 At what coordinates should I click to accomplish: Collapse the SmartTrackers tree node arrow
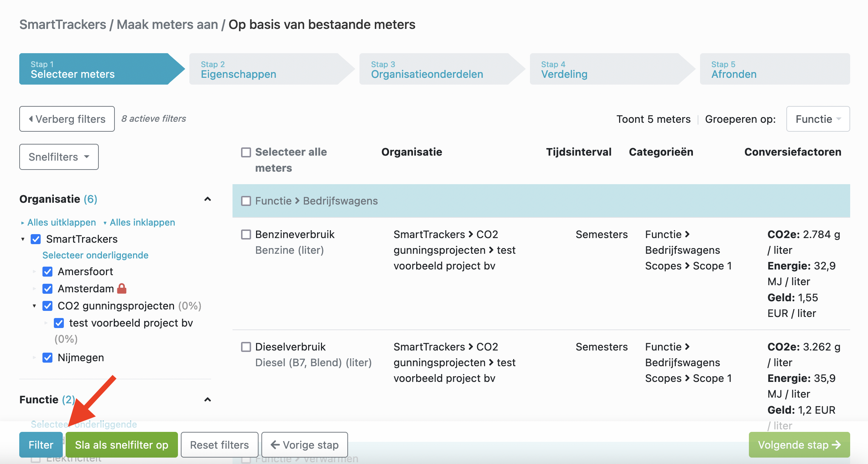[x=23, y=239]
